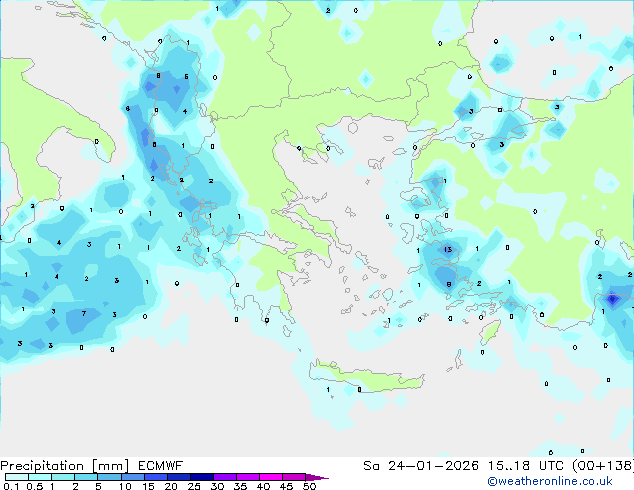Click the '7' precipitation value on the map

click(84, 313)
